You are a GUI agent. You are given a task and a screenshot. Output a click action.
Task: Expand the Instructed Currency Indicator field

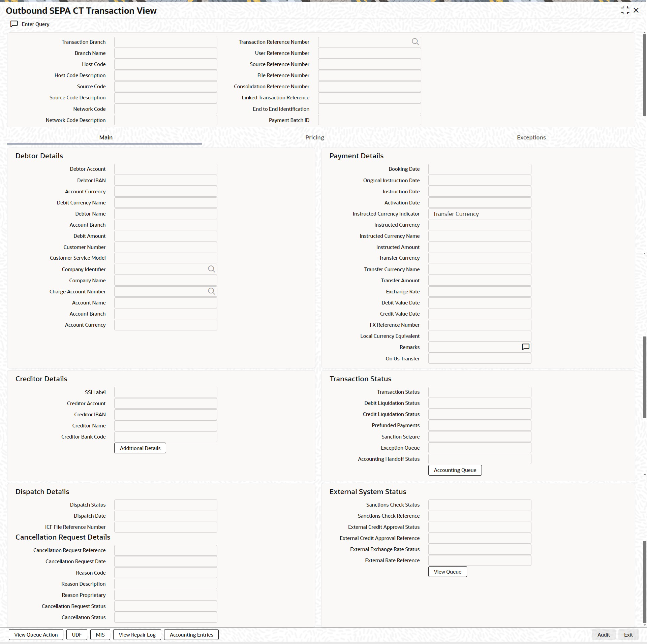tap(480, 214)
